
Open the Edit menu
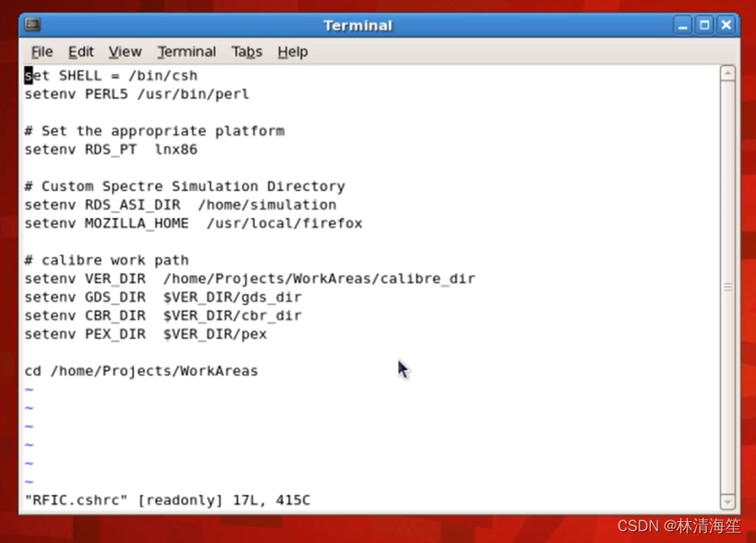coord(80,52)
